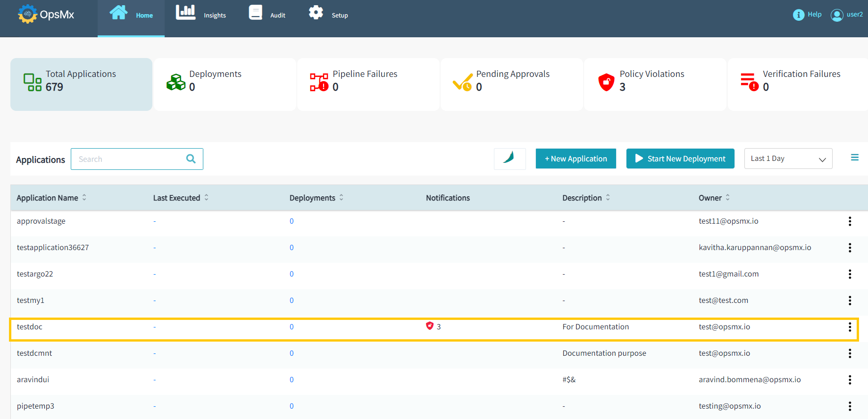This screenshot has height=419, width=868.
Task: Click the search magnifier icon
Action: 191,159
